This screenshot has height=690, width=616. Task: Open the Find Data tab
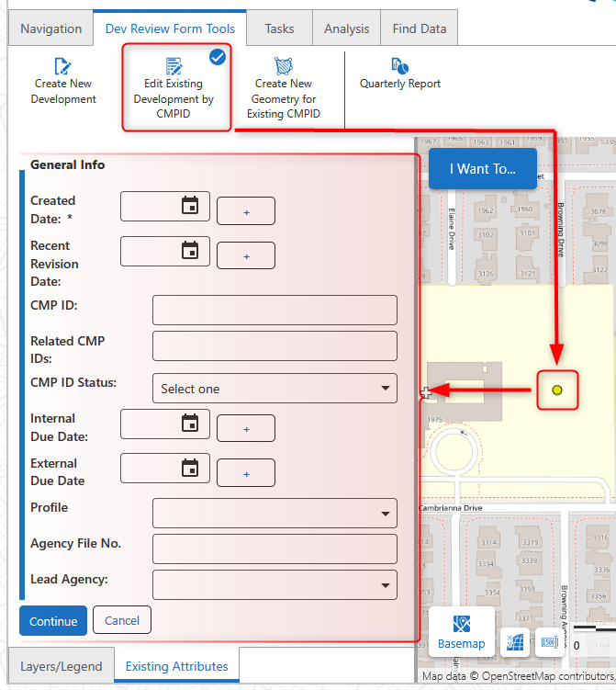419,28
